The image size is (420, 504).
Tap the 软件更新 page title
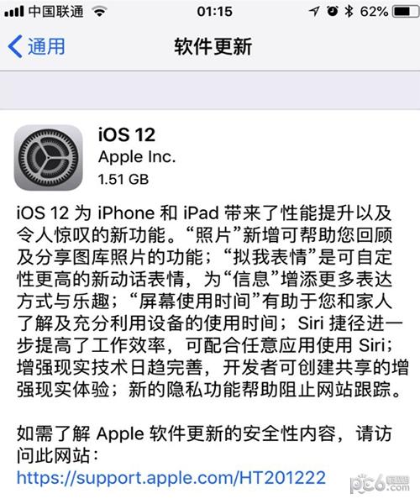(213, 46)
